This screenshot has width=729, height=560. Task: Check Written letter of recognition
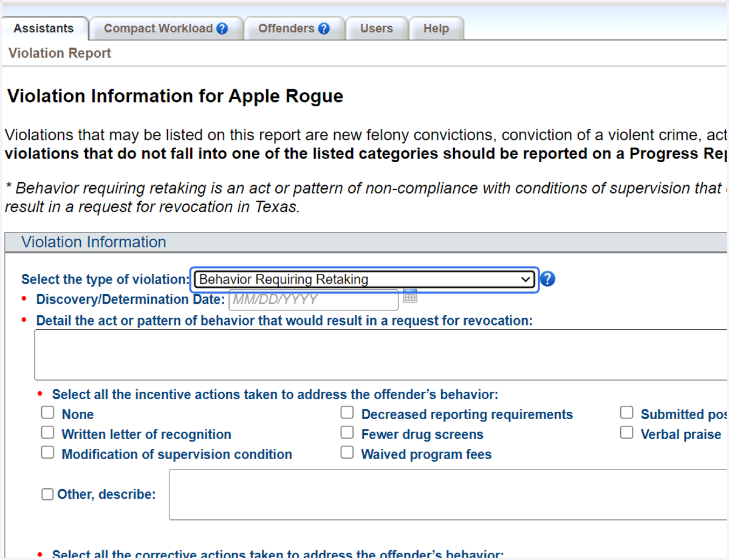(47, 432)
